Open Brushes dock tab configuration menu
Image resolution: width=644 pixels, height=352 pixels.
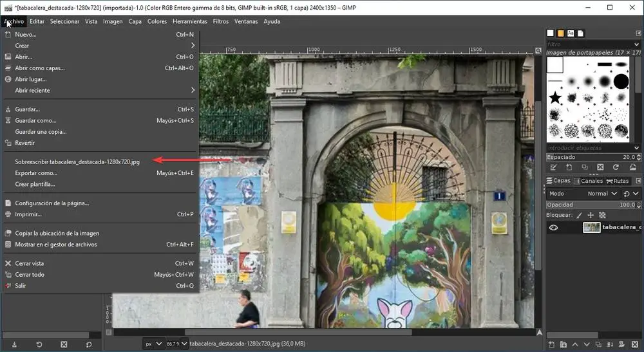coord(638,33)
